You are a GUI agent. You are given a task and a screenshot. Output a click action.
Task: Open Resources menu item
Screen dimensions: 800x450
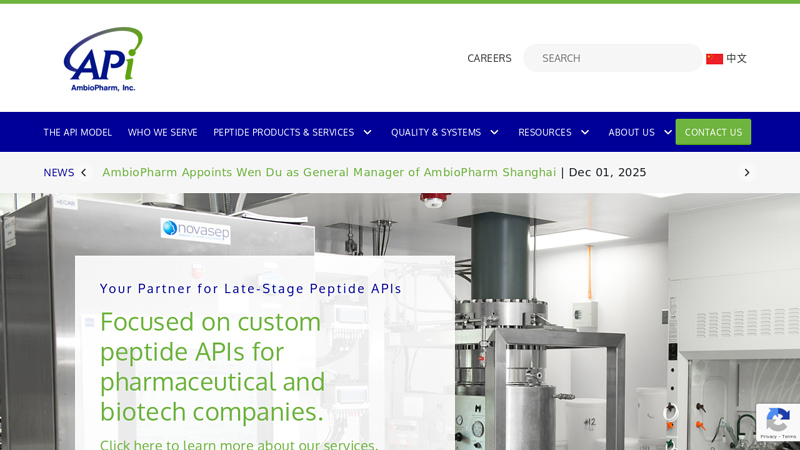tap(544, 132)
